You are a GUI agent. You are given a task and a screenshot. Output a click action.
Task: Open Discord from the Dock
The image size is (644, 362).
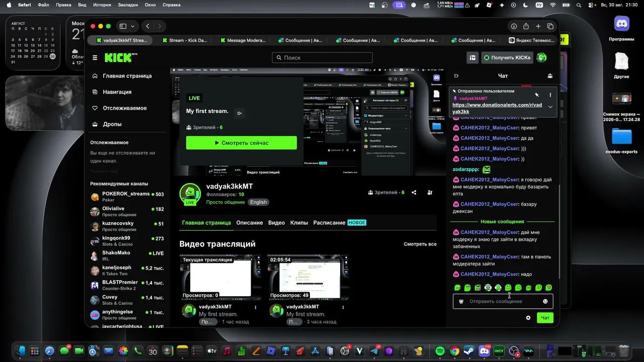[x=485, y=351]
